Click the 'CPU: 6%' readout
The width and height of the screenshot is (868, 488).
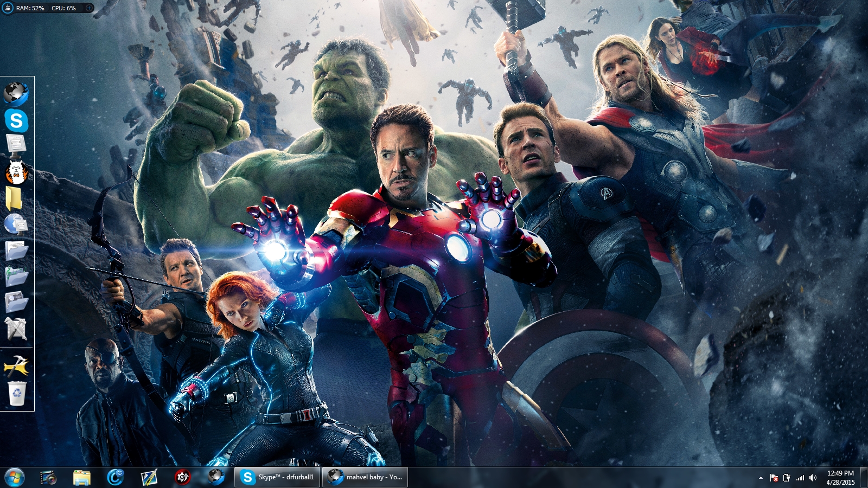point(63,8)
